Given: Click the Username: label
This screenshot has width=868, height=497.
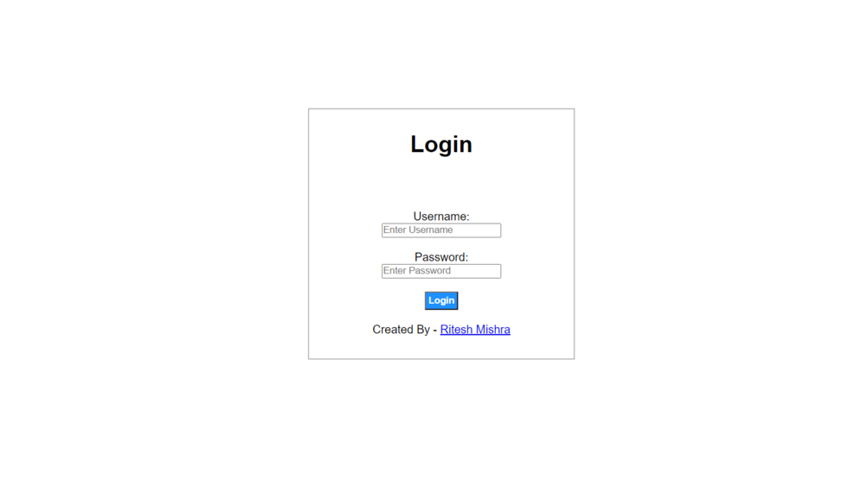Looking at the screenshot, I should tap(441, 217).
